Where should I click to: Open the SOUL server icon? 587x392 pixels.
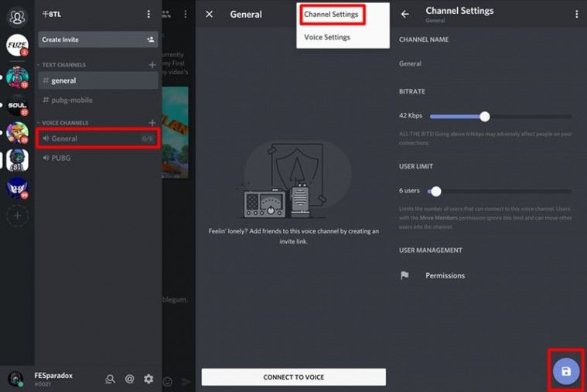[x=17, y=106]
